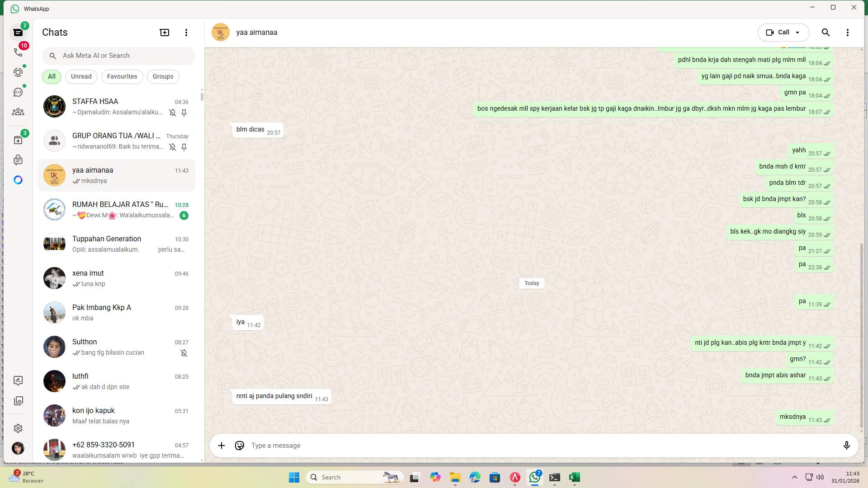The width and height of the screenshot is (868, 488).
Task: View Communities from the sidebar
Action: (x=18, y=112)
